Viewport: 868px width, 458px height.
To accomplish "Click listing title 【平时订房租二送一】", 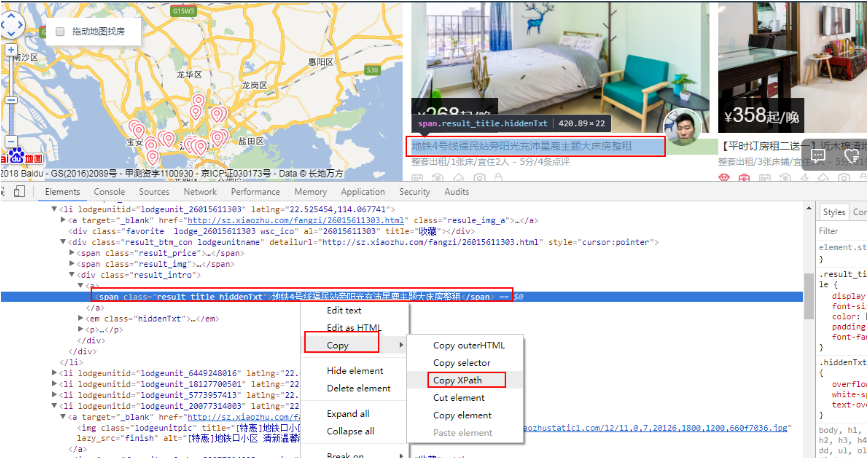I will click(x=793, y=146).
